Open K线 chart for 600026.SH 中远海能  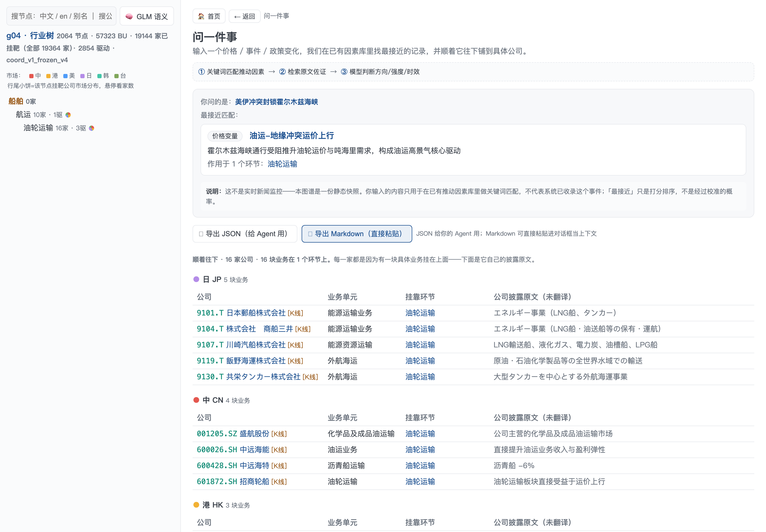click(279, 450)
